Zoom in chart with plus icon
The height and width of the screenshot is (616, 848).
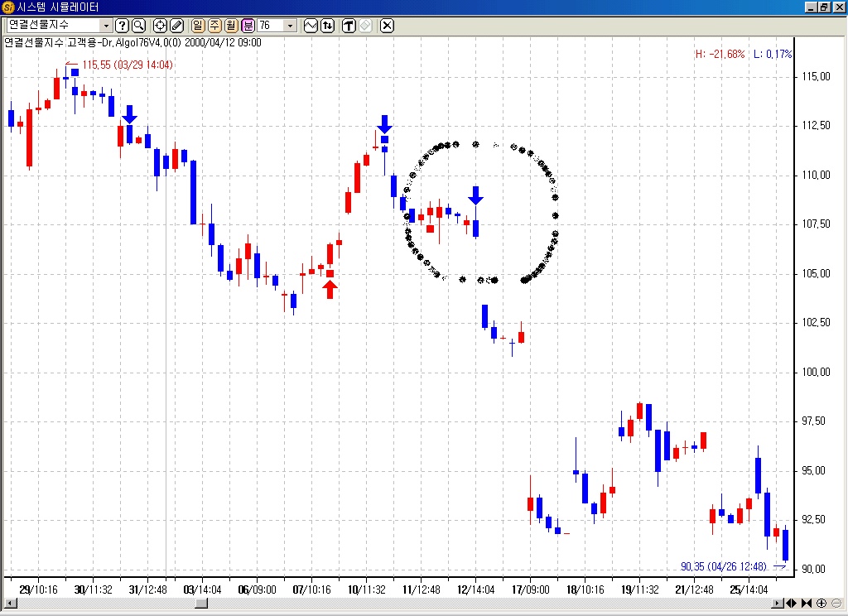click(821, 603)
